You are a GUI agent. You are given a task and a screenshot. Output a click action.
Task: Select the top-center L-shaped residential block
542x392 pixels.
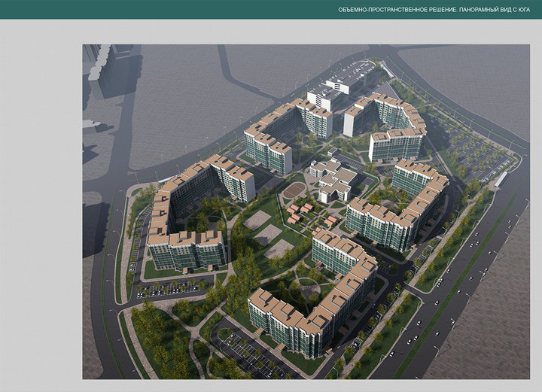282,132
